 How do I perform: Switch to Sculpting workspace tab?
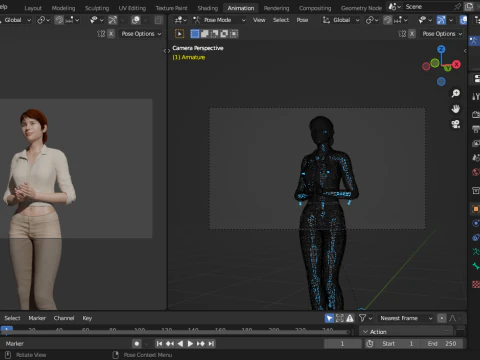pos(97,8)
